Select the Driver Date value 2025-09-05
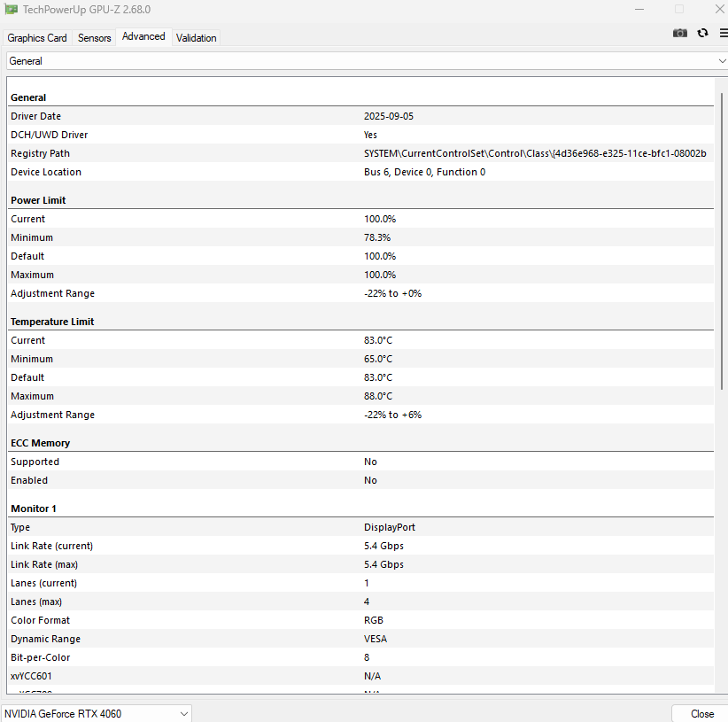Screen dimensions: 728x722 (x=389, y=116)
